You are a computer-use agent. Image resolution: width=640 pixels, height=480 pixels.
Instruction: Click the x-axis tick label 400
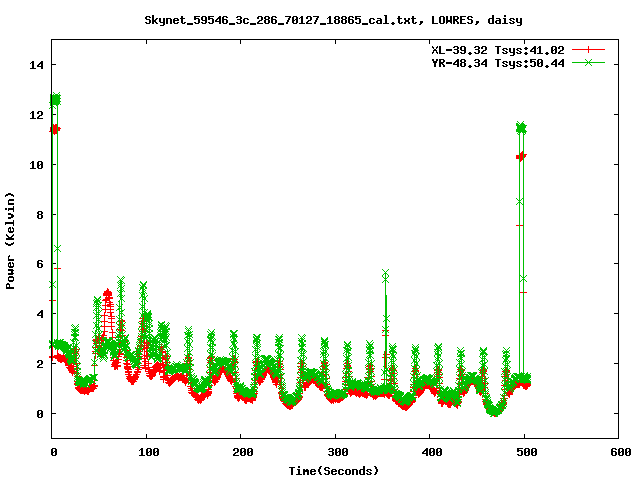(x=432, y=452)
